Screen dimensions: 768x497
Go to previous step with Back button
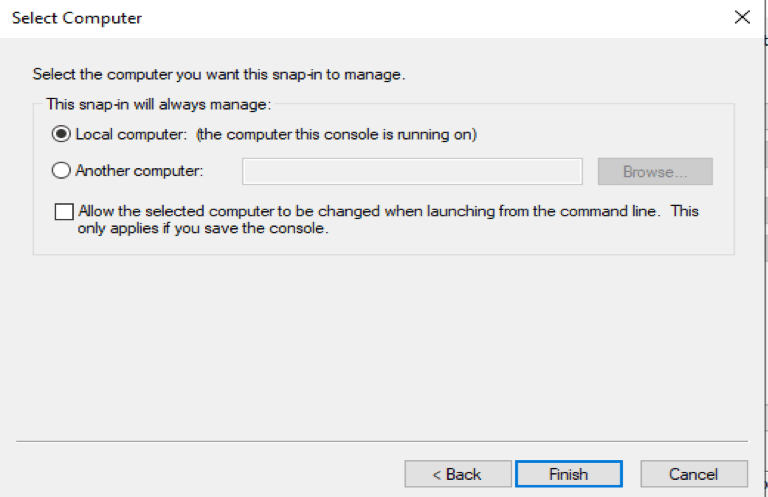point(457,474)
